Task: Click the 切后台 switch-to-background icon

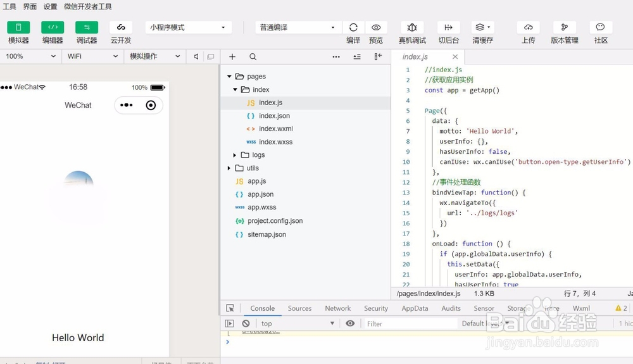Action: [x=449, y=27]
